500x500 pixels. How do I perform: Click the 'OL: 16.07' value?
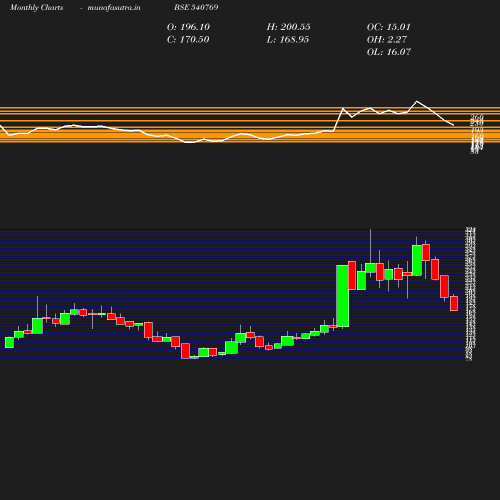(389, 52)
